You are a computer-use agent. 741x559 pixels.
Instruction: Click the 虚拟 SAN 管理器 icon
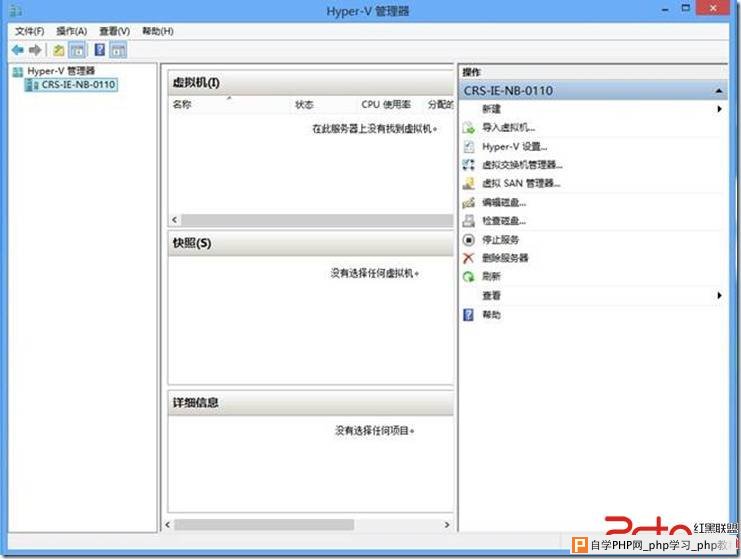coord(468,183)
